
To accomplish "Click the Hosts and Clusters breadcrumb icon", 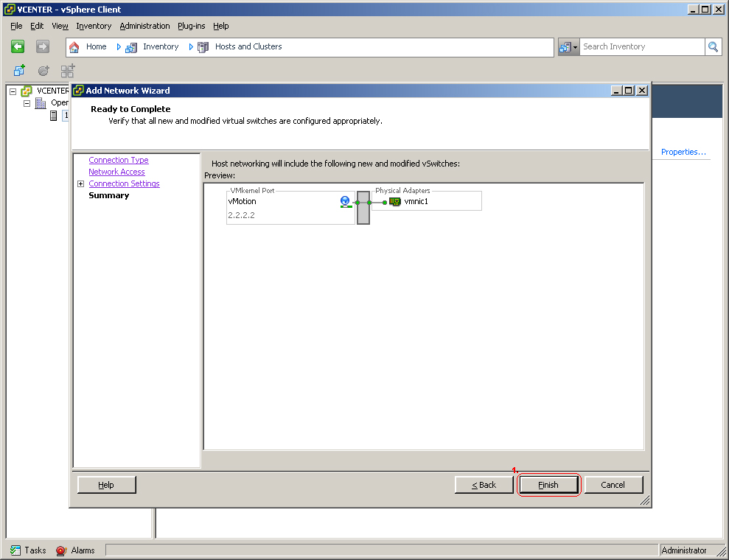I will pyautogui.click(x=203, y=47).
